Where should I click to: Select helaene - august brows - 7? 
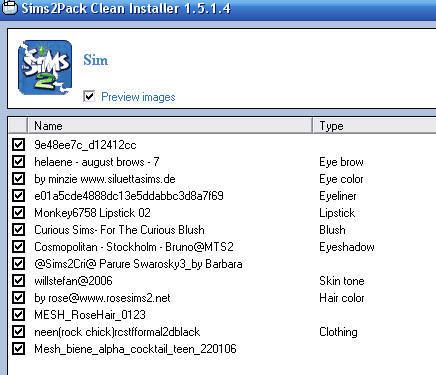[x=97, y=162]
